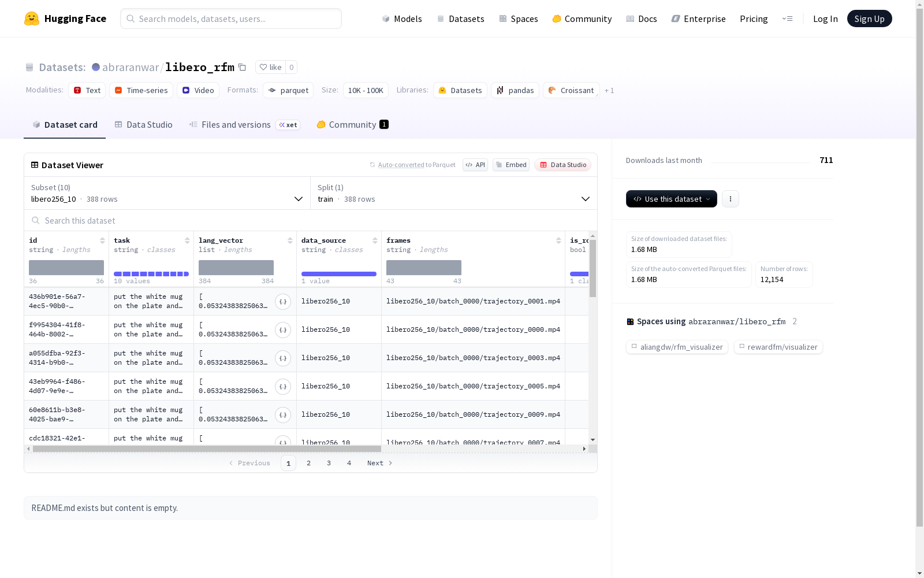The height and width of the screenshot is (578, 924).
Task: Select the 10K - 100K size tag
Action: (366, 90)
